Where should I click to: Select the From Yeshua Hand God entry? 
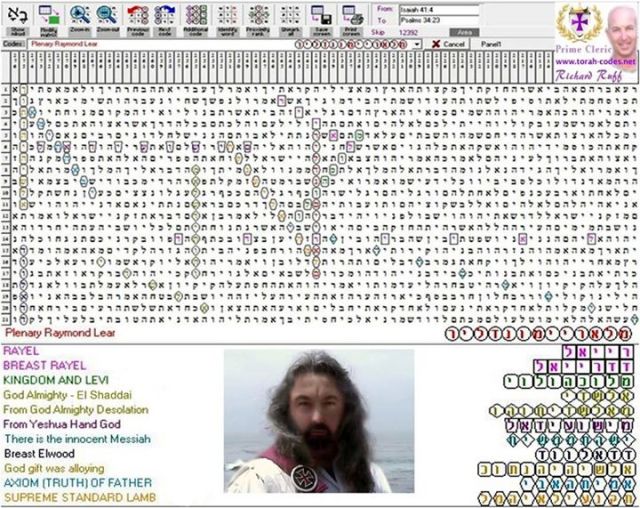[62, 424]
